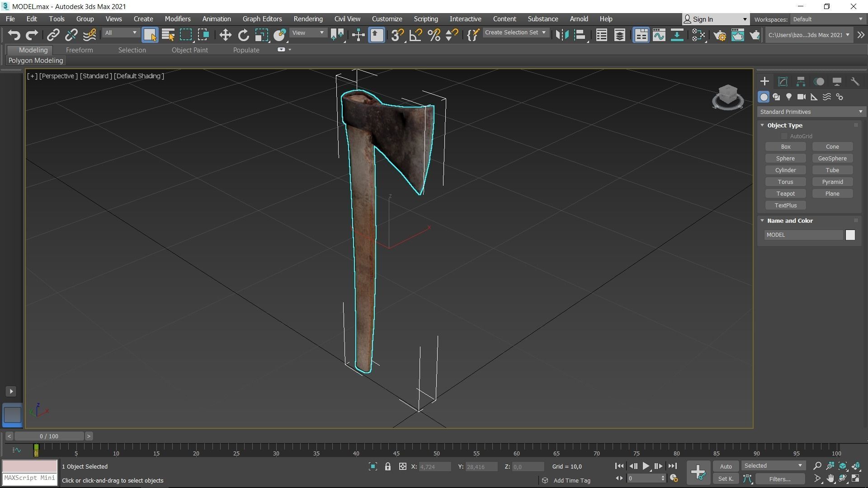Select the Cameras category icon
The image size is (868, 488).
pos(802,97)
